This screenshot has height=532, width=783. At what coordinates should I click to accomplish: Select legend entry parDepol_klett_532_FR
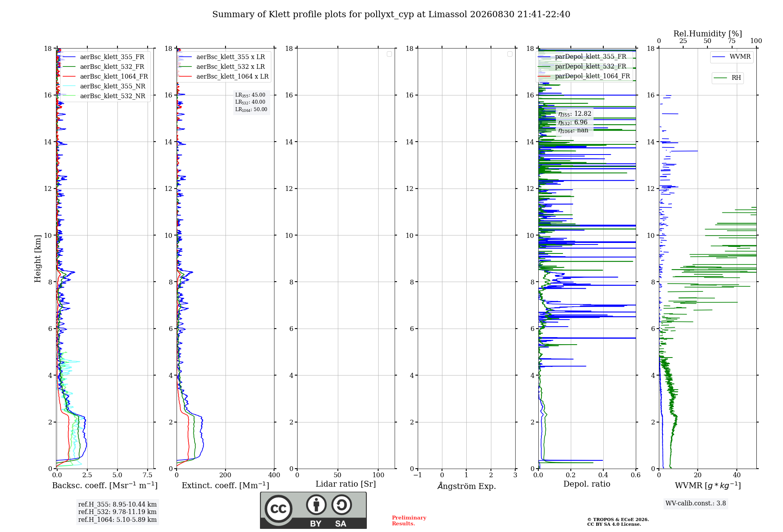click(582, 66)
